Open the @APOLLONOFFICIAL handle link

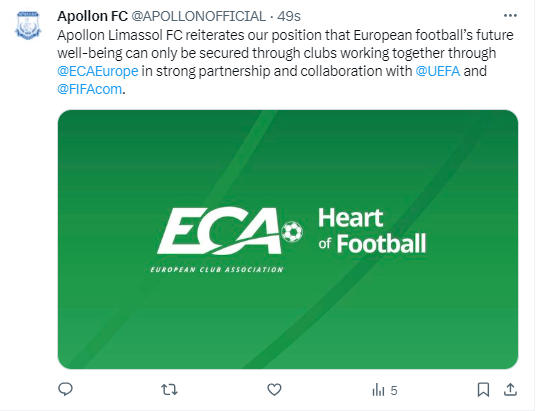pos(199,16)
